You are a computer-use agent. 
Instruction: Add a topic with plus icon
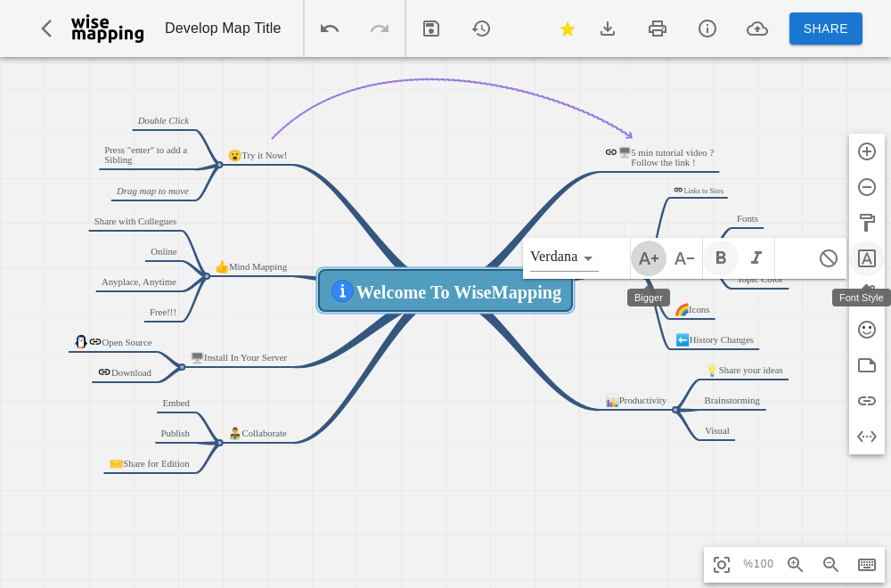[867, 151]
